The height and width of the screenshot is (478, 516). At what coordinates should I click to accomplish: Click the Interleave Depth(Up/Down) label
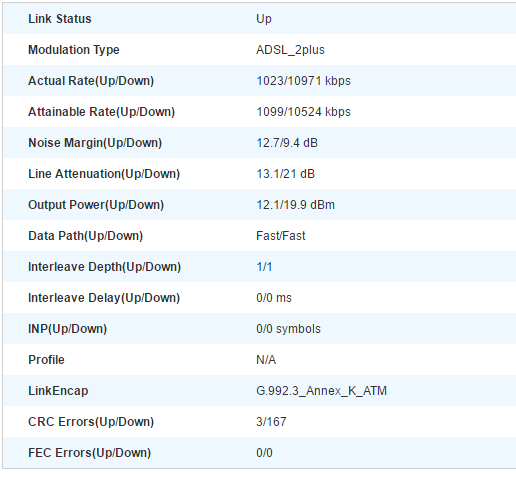(104, 267)
